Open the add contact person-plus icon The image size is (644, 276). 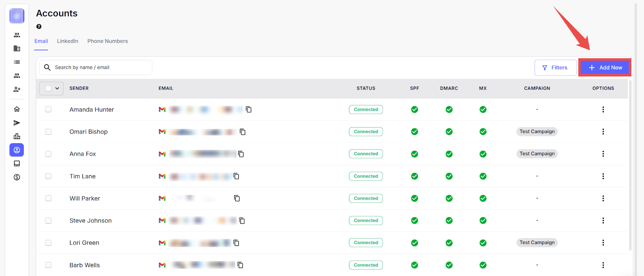17,89
